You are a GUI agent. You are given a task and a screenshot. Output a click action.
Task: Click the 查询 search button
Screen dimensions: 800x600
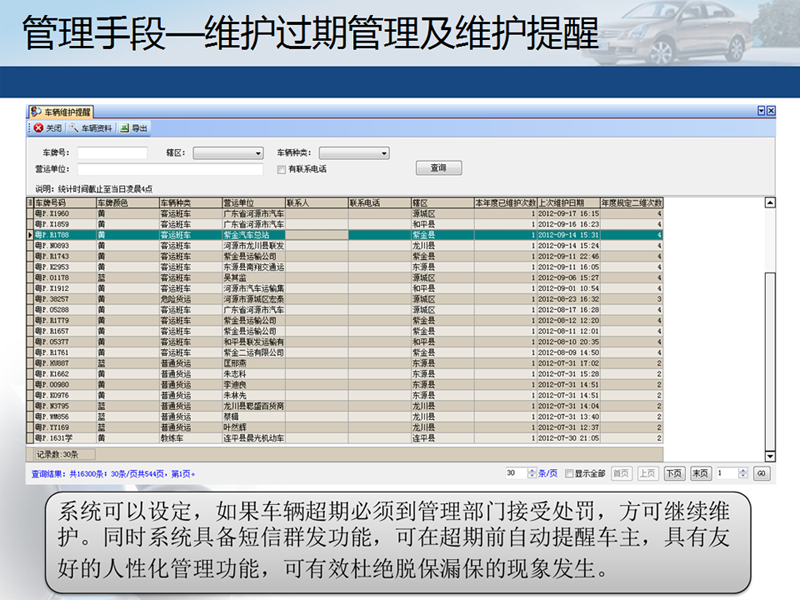tap(438, 168)
